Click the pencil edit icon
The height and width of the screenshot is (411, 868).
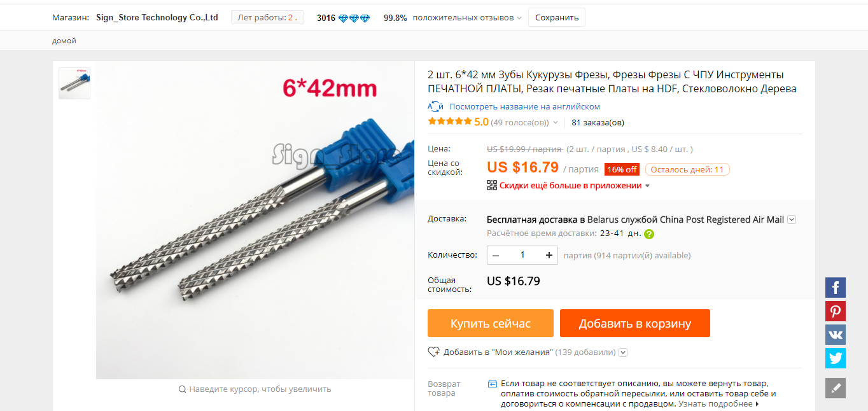coord(836,388)
